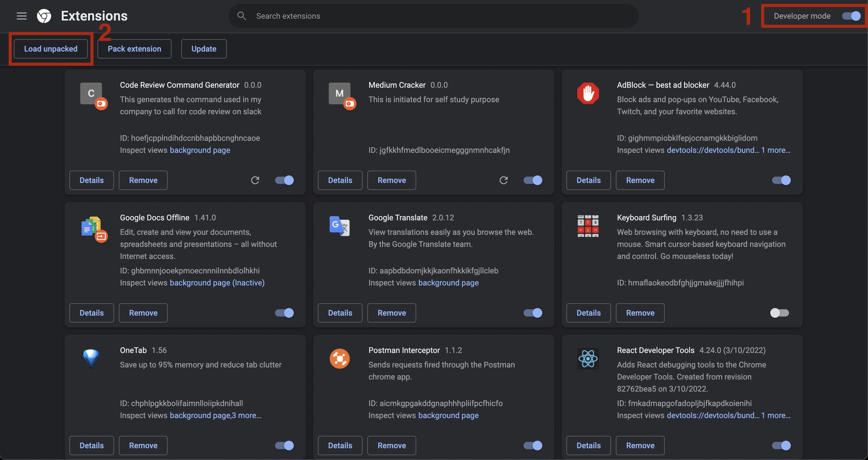Enable the Keyboard Surfing extension toggle
868x460 pixels.
click(779, 313)
